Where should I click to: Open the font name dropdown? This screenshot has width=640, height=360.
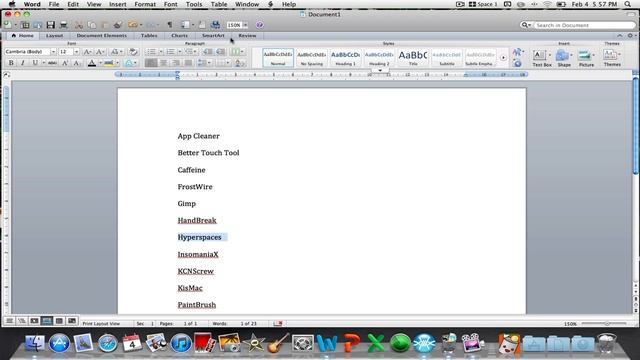53,52
